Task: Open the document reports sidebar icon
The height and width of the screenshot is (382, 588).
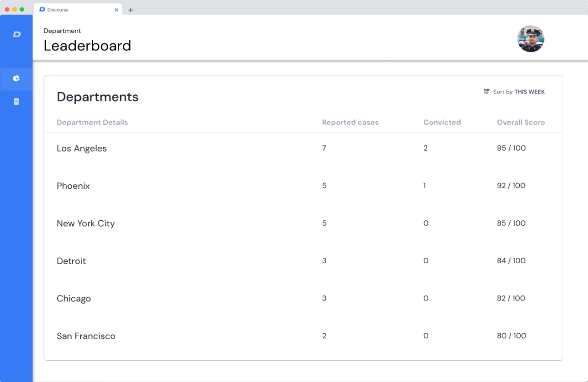Action: [16, 101]
